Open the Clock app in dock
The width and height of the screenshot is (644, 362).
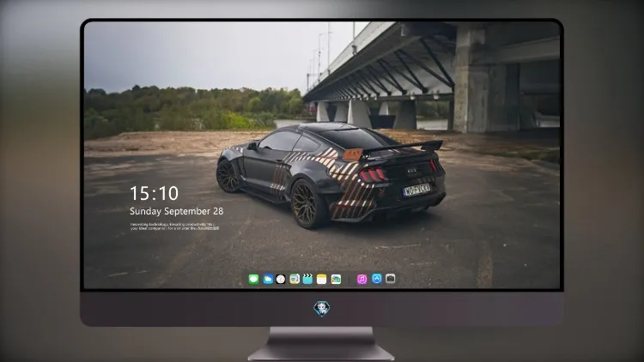pos(281,279)
